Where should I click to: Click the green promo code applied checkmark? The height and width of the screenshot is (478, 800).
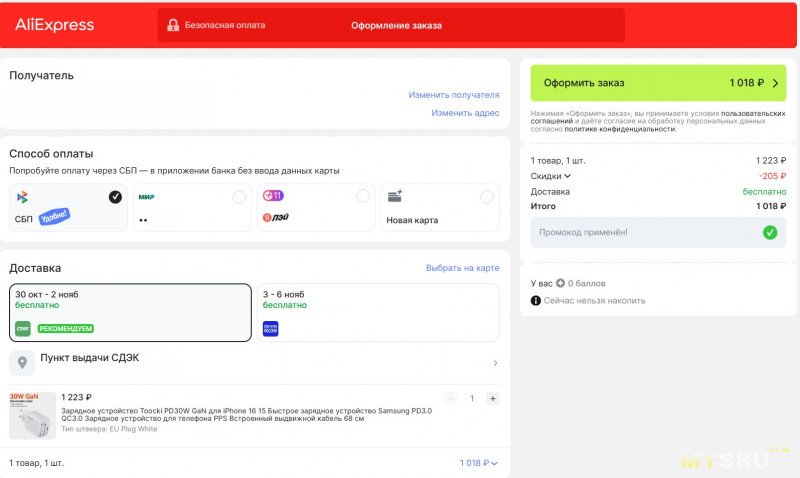(x=769, y=233)
